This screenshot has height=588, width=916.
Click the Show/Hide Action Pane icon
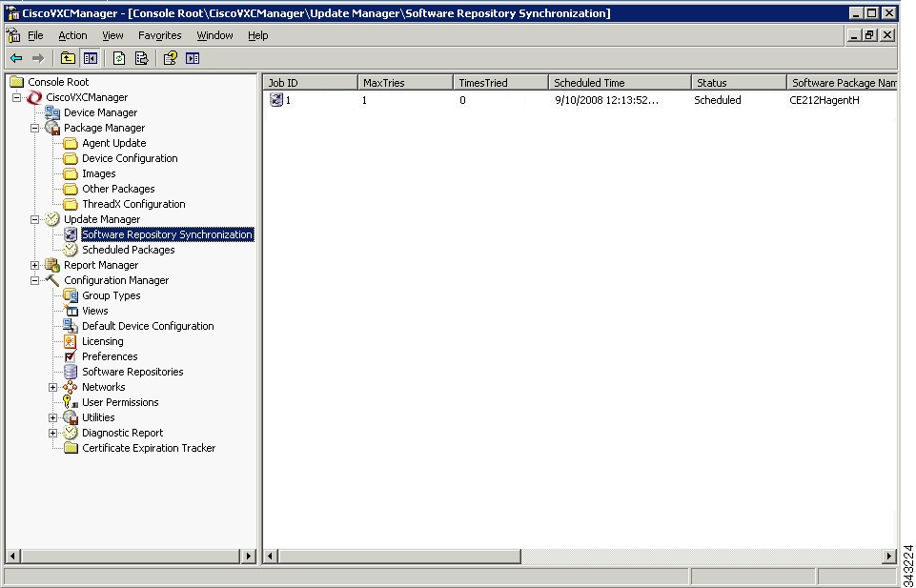(x=193, y=58)
